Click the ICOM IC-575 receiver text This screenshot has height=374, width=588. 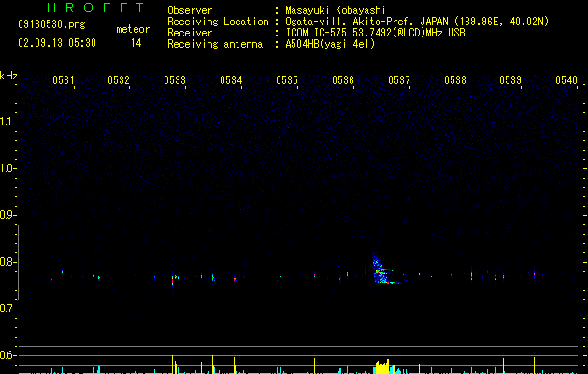click(375, 33)
